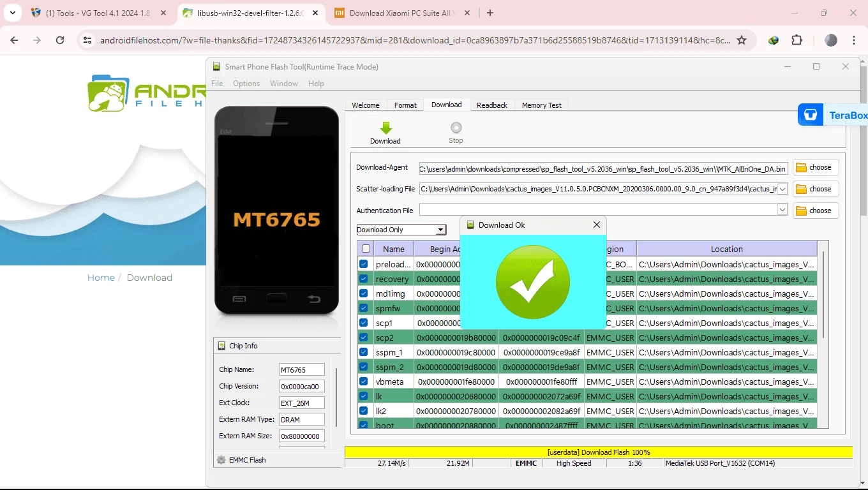Image resolution: width=868 pixels, height=490 pixels.
Task: Switch to the Memory Test tab
Action: (542, 105)
